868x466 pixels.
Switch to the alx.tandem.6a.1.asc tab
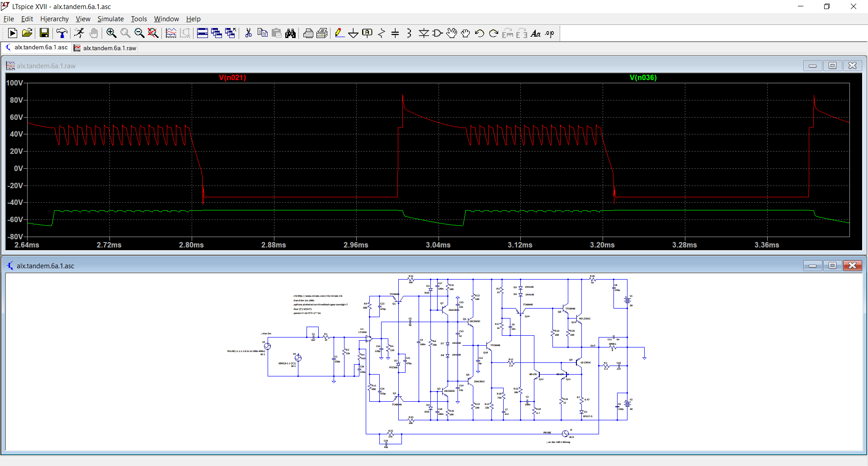pos(37,48)
